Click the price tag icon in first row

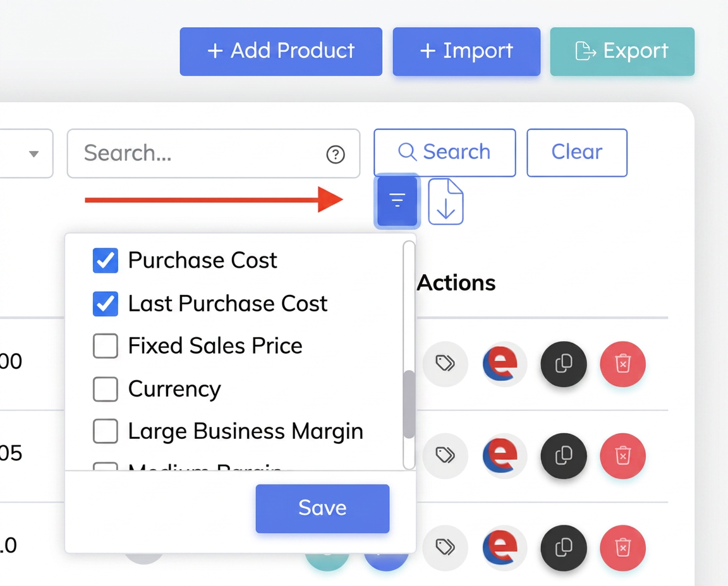point(445,364)
